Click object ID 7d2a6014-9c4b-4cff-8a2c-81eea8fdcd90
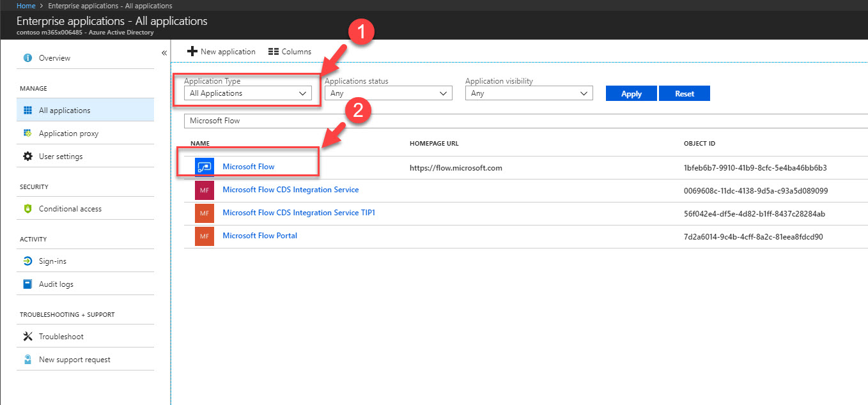The width and height of the screenshot is (868, 405). pos(754,237)
